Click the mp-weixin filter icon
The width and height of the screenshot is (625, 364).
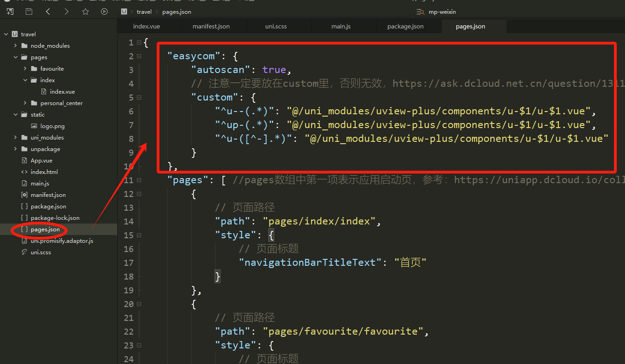[x=420, y=12]
